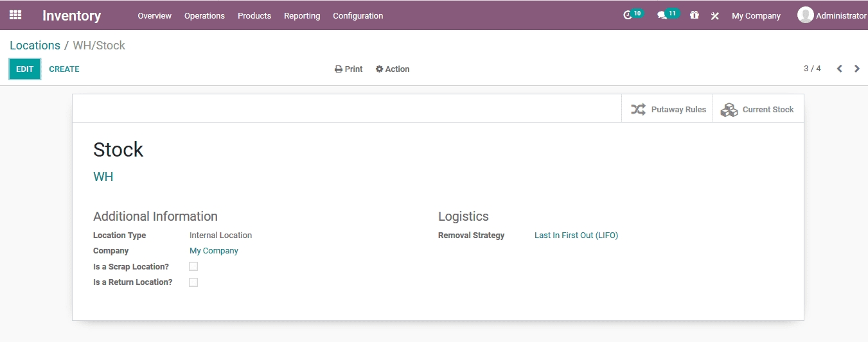Click the debug tools wrench icon
The image size is (868, 342).
tap(715, 16)
